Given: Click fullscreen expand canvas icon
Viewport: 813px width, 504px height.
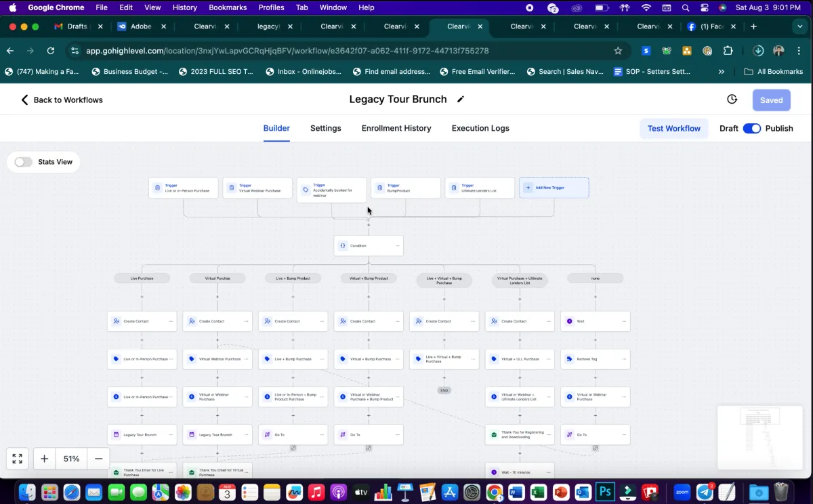Looking at the screenshot, I should (x=18, y=459).
